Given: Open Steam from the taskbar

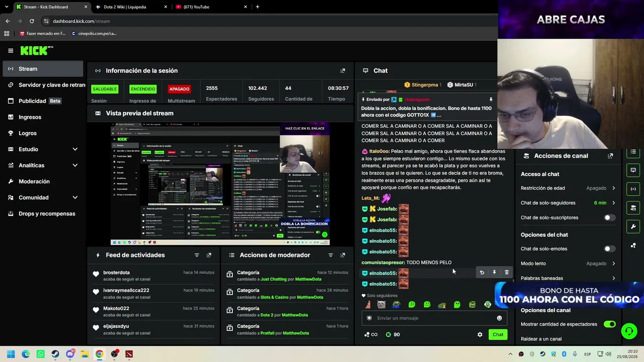Looking at the screenshot, I should (x=55, y=354).
